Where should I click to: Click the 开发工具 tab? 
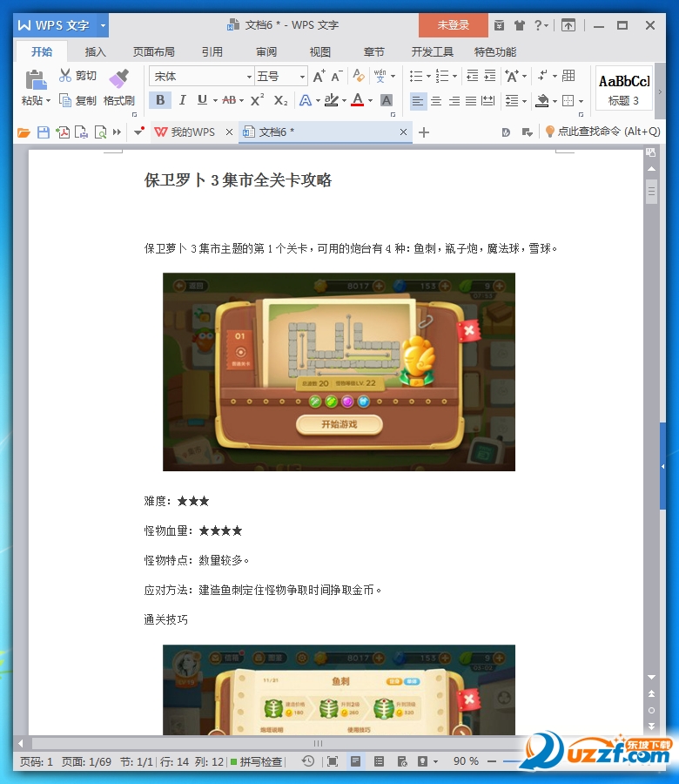[x=432, y=52]
